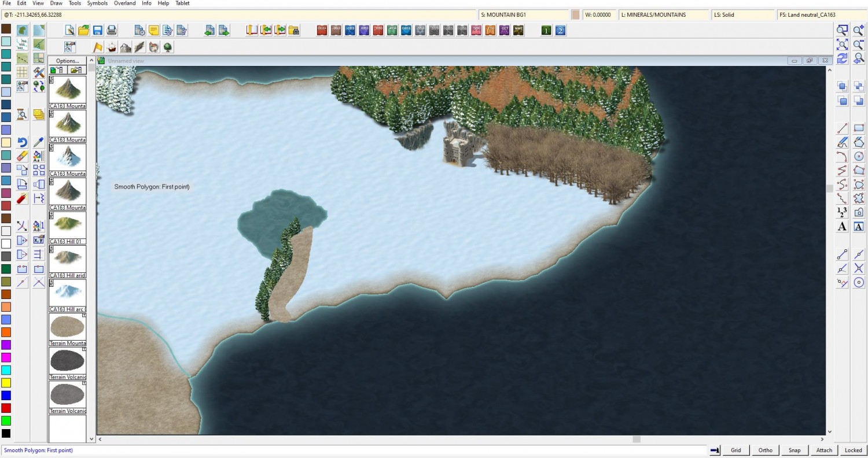Toggle the Snap button
This screenshot has height=458, width=868.
795,450
